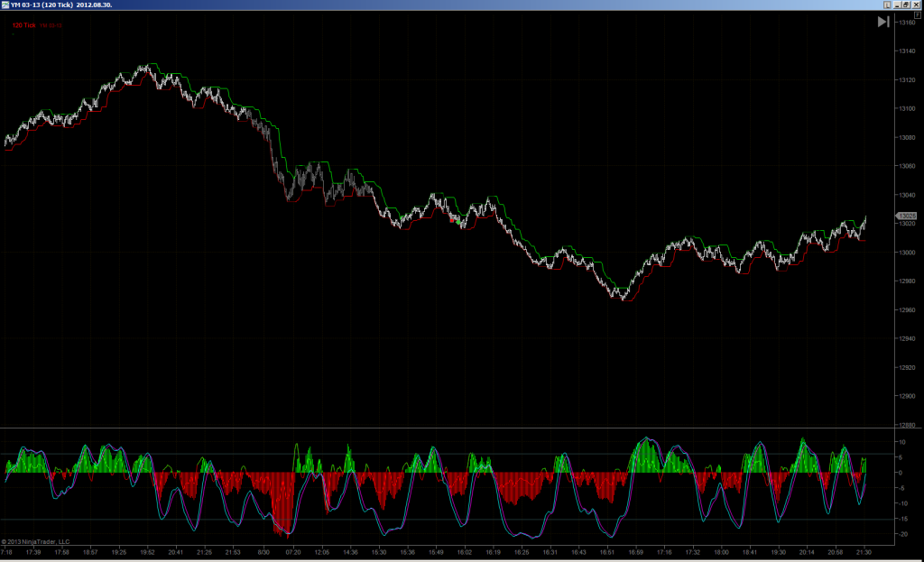Click the 0 label on the indicator axis
Image resolution: width=924 pixels, height=562 pixels.
pyautogui.click(x=901, y=473)
